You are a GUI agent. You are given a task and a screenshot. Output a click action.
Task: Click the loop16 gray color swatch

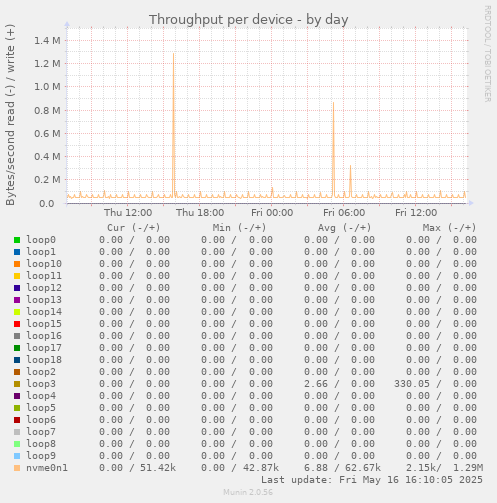click(17, 336)
